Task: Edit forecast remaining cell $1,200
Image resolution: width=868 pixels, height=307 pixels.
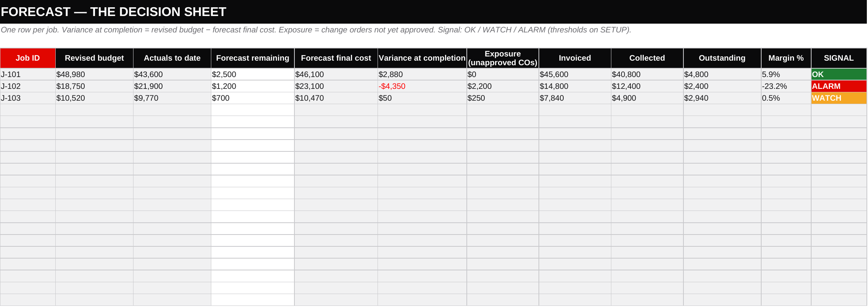Action: coord(252,86)
